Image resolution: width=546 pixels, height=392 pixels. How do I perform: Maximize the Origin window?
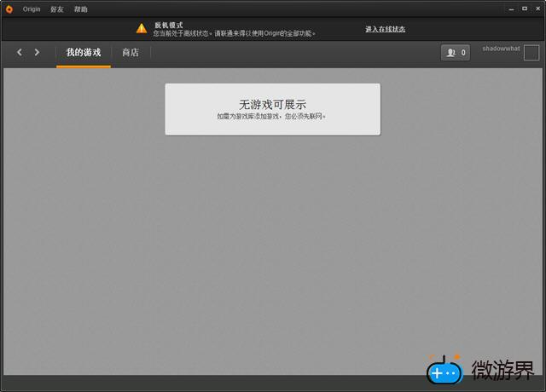525,9
